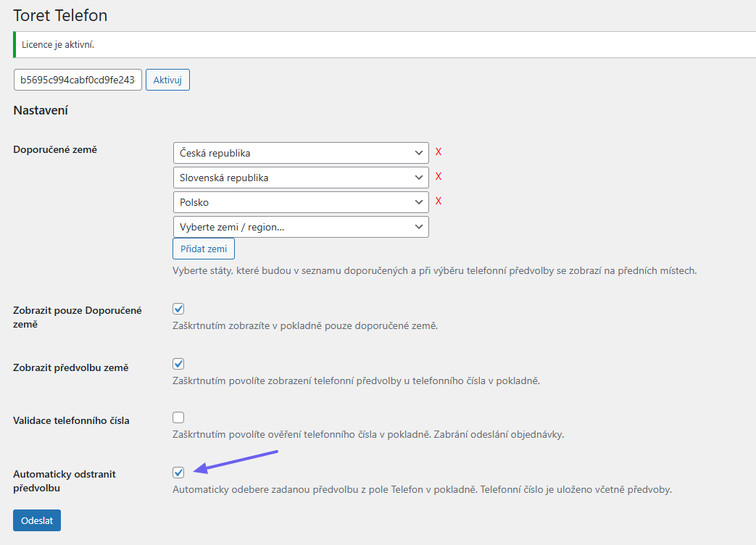Untick the Automaticky odstranit předvolbu checkbox
The image size is (756, 545).
[x=178, y=473]
